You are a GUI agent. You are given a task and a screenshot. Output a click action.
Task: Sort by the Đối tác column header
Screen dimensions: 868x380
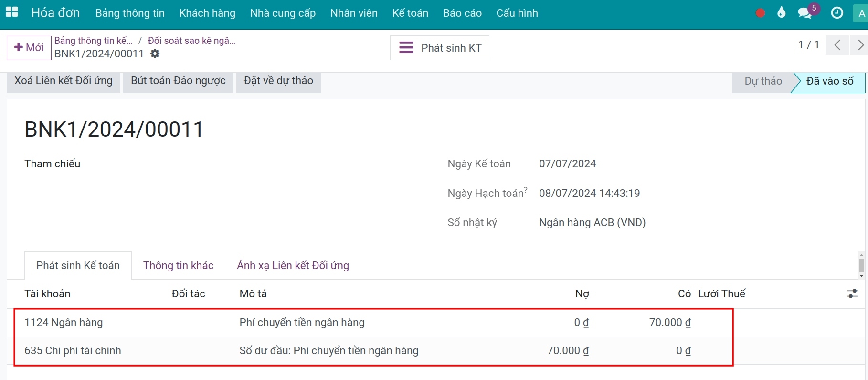[x=188, y=294]
